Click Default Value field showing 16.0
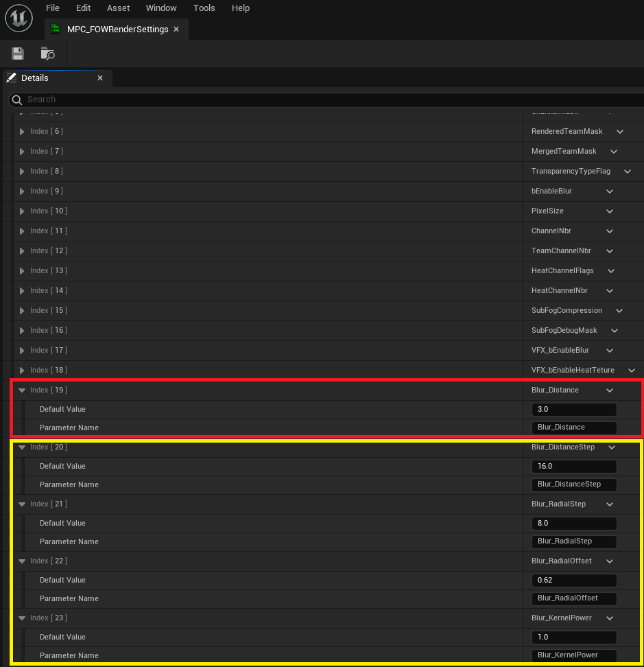The image size is (644, 667). 574,466
